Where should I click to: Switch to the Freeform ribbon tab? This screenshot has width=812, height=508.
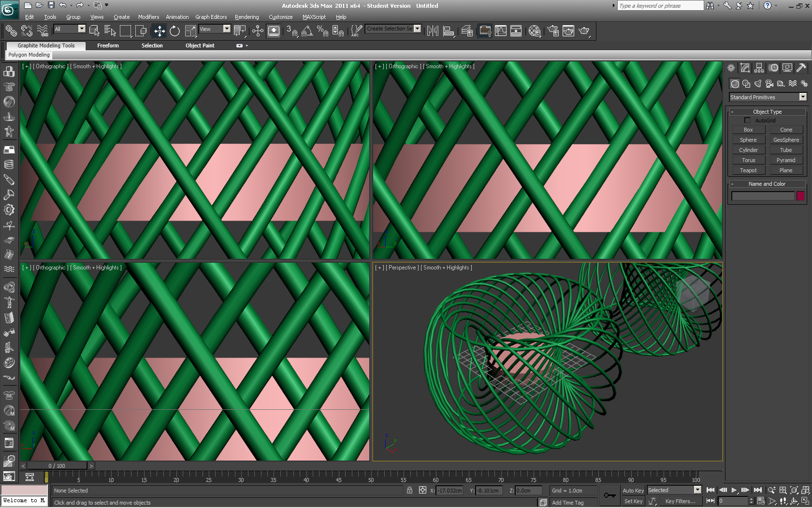tap(108, 45)
